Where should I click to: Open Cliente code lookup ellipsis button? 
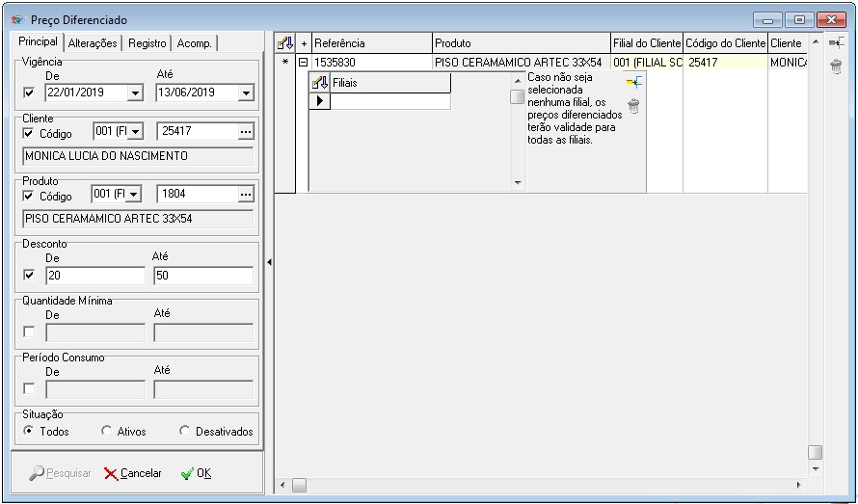[245, 131]
